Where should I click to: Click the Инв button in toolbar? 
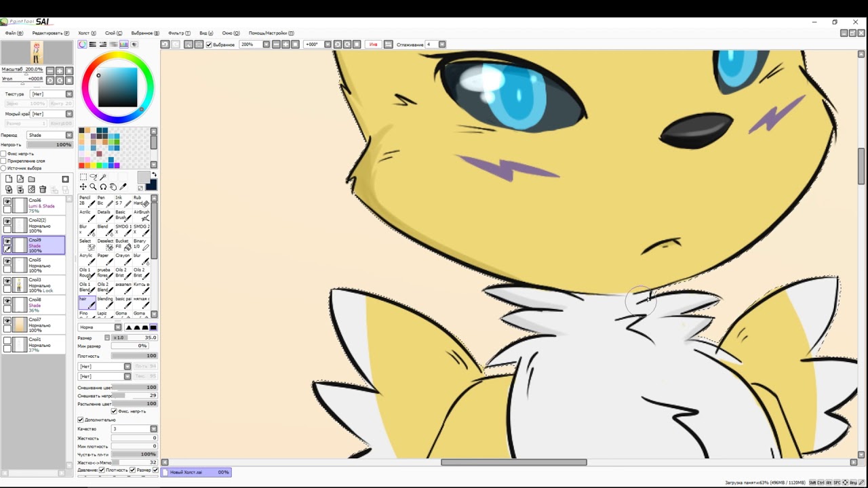373,45
